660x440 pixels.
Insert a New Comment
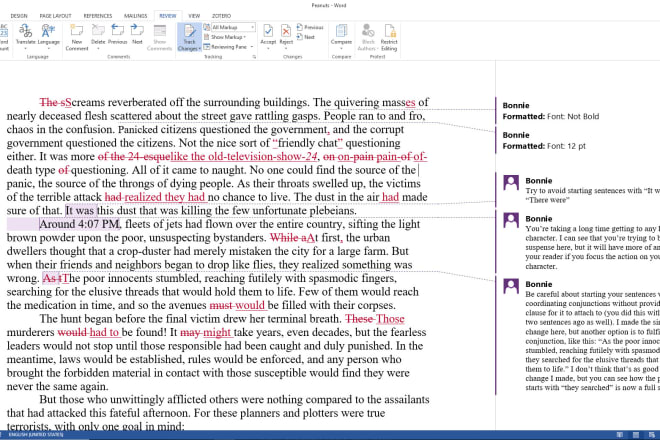click(77, 37)
